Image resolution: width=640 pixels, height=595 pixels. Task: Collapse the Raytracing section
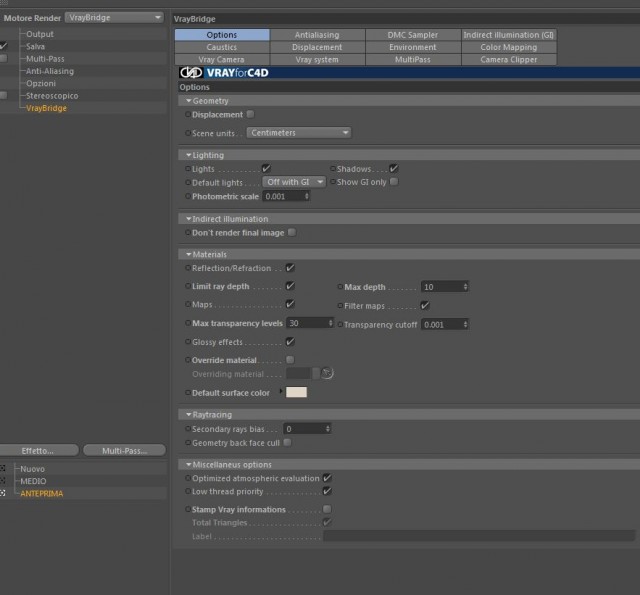point(189,415)
